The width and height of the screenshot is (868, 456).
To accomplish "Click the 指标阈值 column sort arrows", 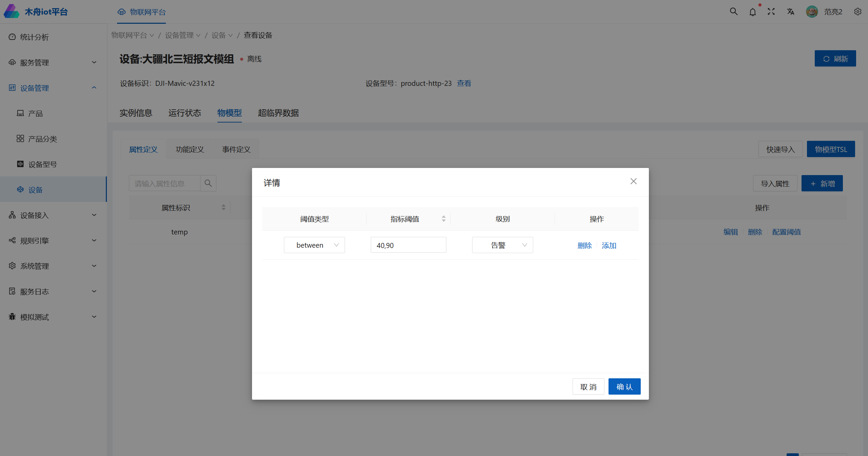I will click(x=443, y=219).
